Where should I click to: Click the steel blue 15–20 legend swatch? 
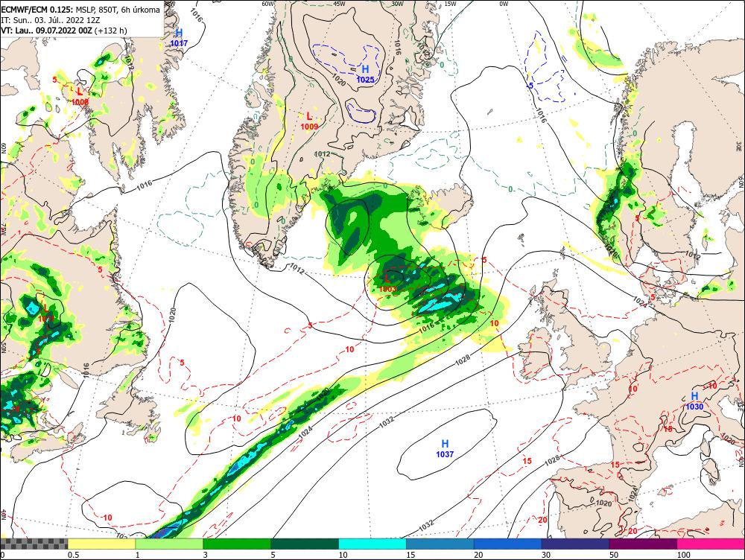tap(440, 544)
